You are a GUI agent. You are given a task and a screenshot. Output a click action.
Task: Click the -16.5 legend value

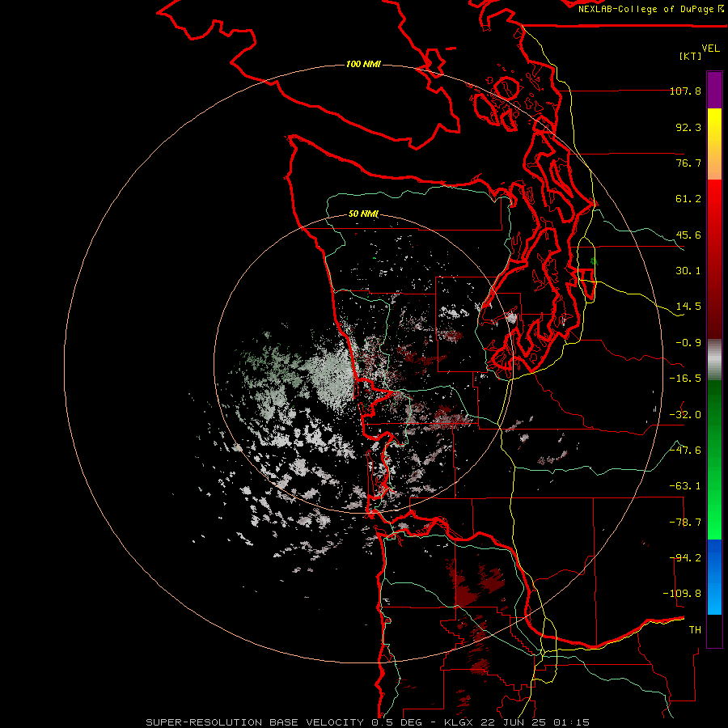[685, 379]
